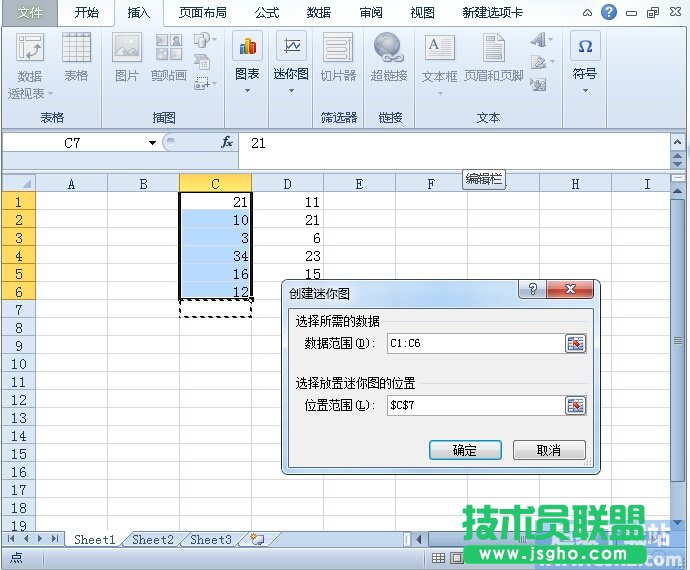Click the 位置范围 range selector icon
Image resolution: width=690 pixels, height=570 pixels.
click(x=575, y=405)
